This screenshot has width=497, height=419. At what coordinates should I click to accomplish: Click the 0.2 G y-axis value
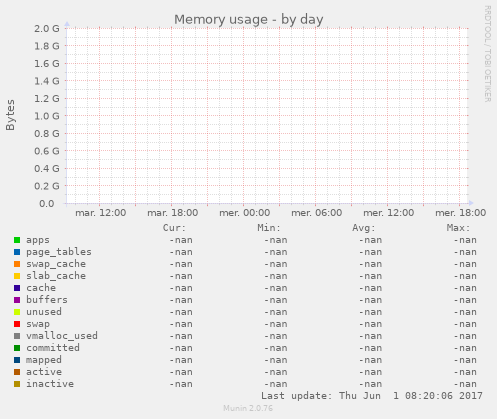click(47, 186)
